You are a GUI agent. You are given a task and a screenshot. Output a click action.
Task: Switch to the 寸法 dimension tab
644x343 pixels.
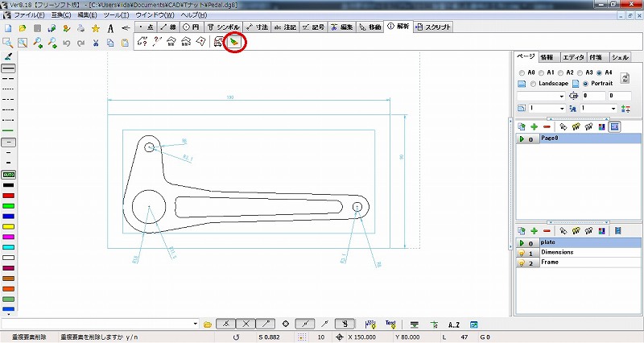258,27
